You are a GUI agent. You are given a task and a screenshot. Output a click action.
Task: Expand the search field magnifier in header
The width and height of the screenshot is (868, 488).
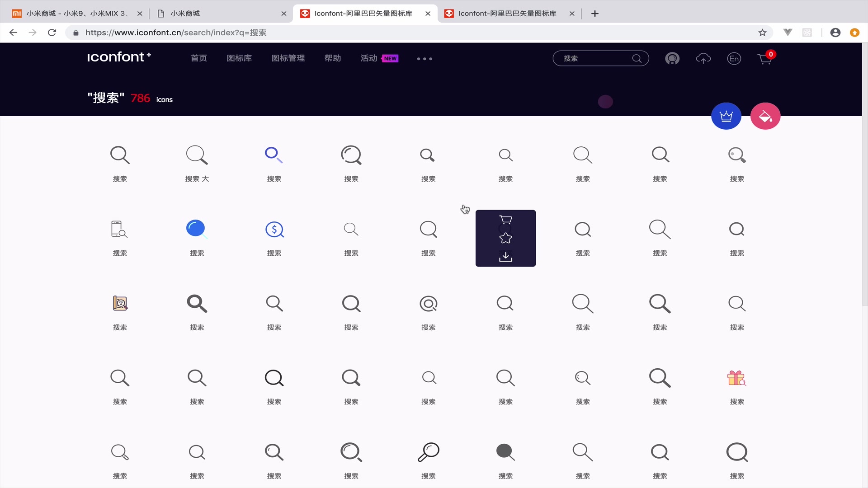pos(637,58)
